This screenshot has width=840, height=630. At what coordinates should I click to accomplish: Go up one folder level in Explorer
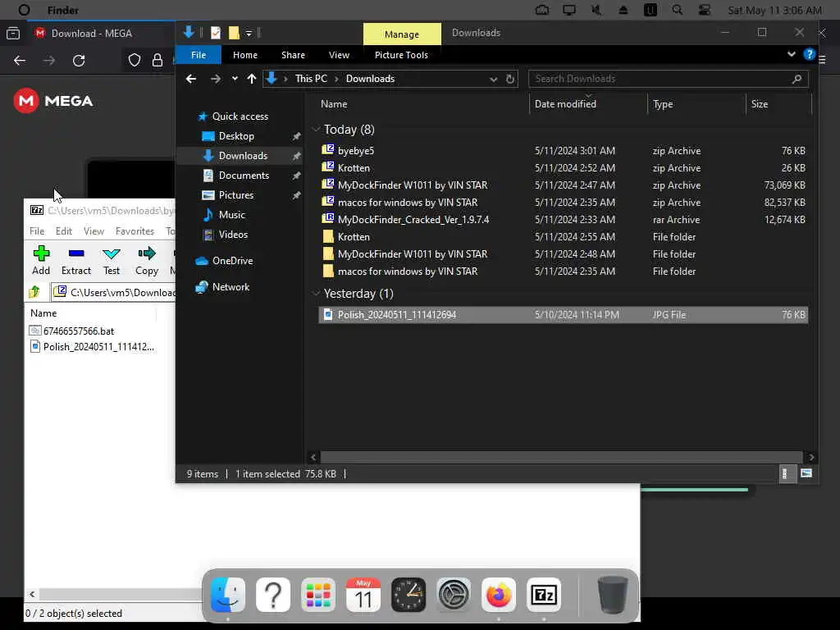(x=252, y=79)
